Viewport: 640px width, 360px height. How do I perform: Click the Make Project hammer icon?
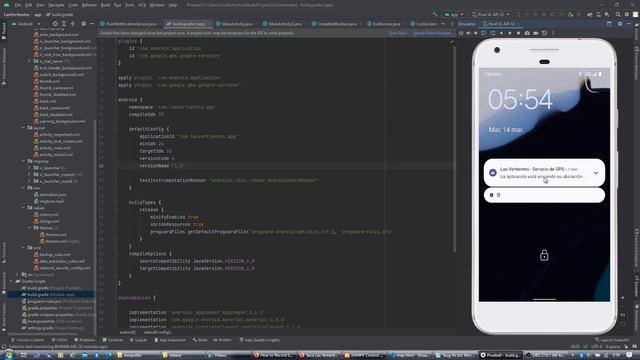pyautogui.click(x=435, y=14)
